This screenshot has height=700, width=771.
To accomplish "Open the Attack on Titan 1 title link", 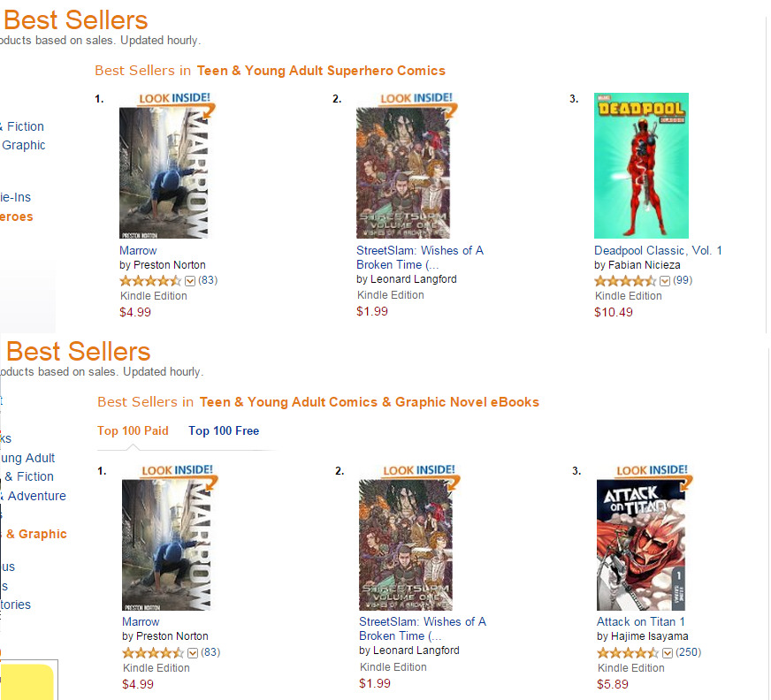I will click(x=640, y=622).
